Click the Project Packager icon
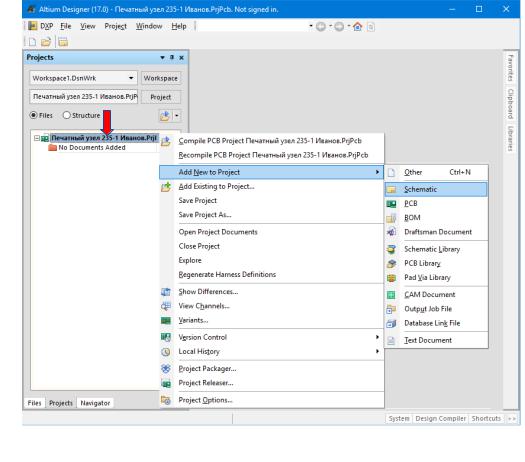525x462 pixels. point(166,369)
